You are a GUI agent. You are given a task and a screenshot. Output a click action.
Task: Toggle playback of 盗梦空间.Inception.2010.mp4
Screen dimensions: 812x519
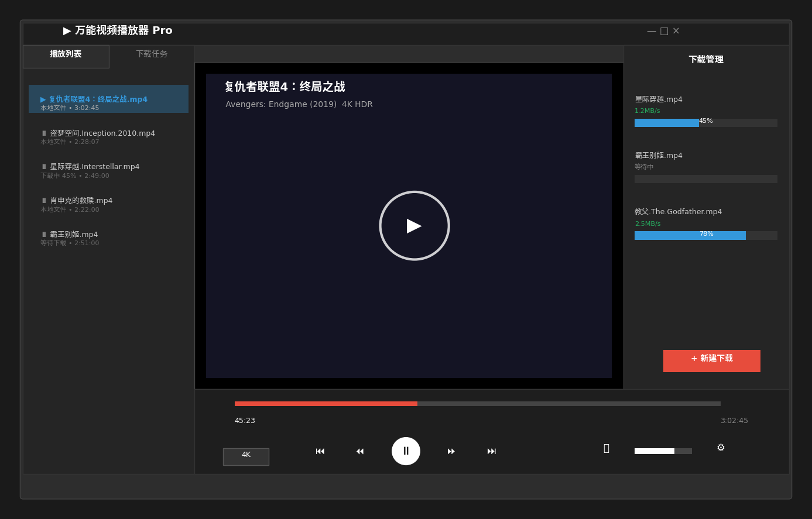(44, 133)
